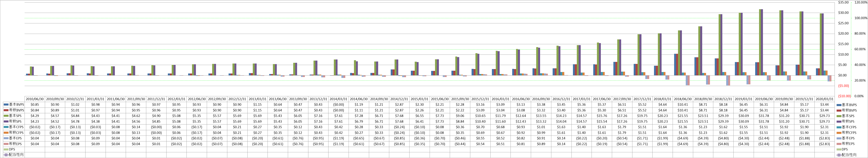Click the 希釈BVPS row label in the data table
This screenshot has width=868, height=158.
point(16,110)
